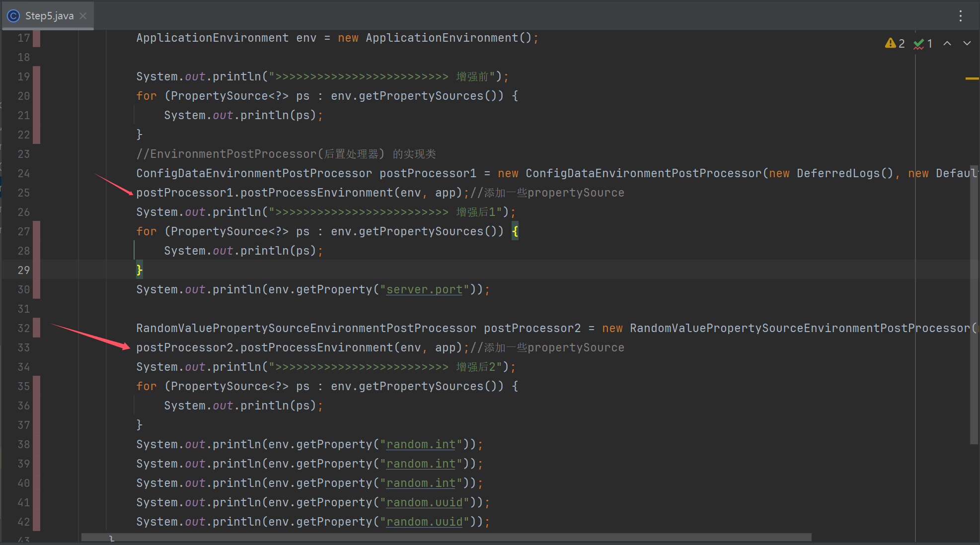Click the vertical editor scrollbar
Screen dimensions: 980x545
coord(974,305)
